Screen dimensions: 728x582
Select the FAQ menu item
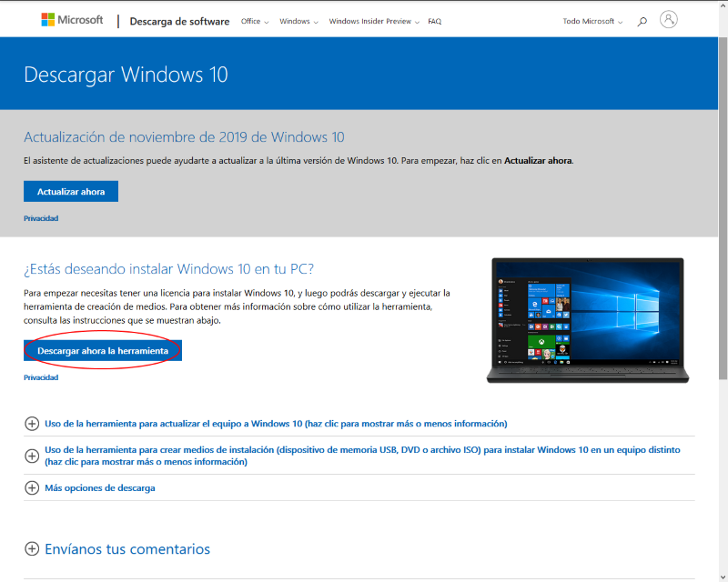click(x=434, y=20)
